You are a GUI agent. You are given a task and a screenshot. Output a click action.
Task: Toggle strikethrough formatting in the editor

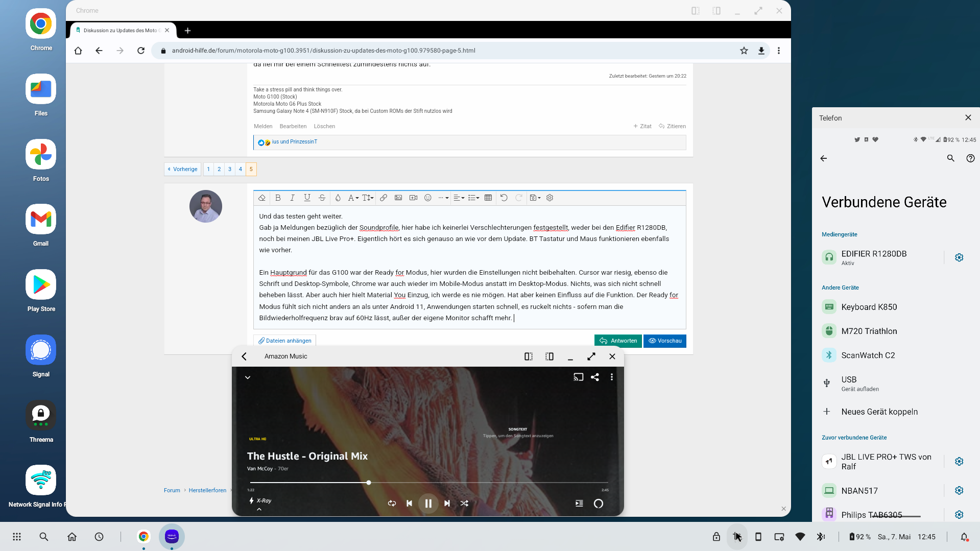(322, 198)
